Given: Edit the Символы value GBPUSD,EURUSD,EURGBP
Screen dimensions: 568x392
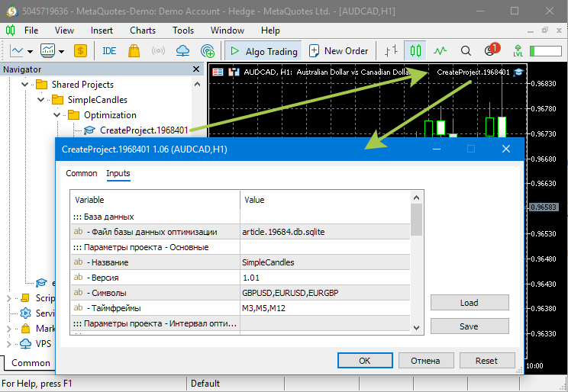Looking at the screenshot, I should pos(325,293).
